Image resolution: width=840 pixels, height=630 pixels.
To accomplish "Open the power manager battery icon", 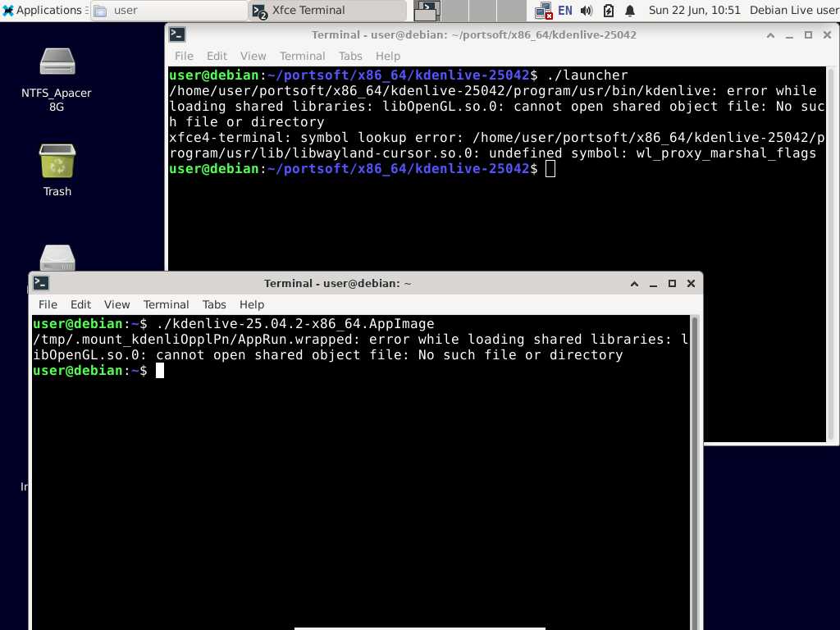I will (609, 10).
